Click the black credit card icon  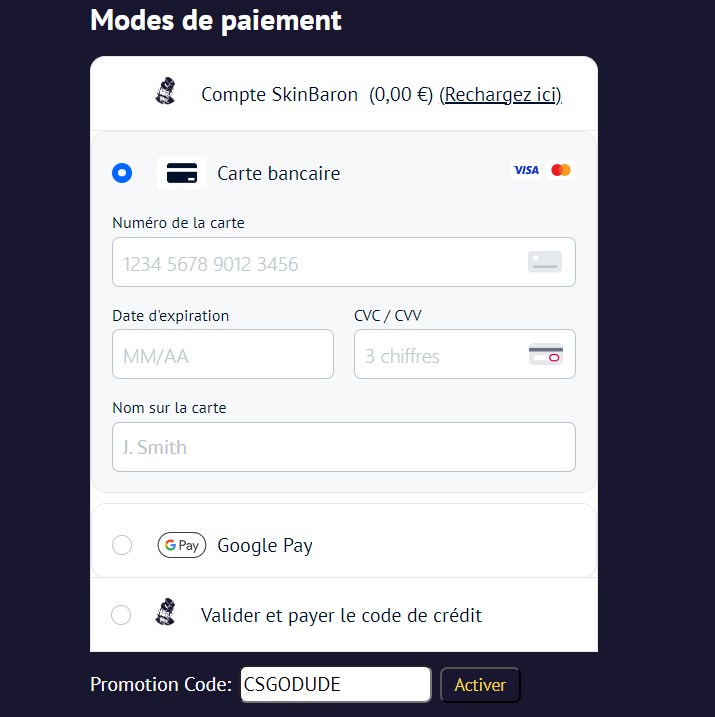click(182, 173)
